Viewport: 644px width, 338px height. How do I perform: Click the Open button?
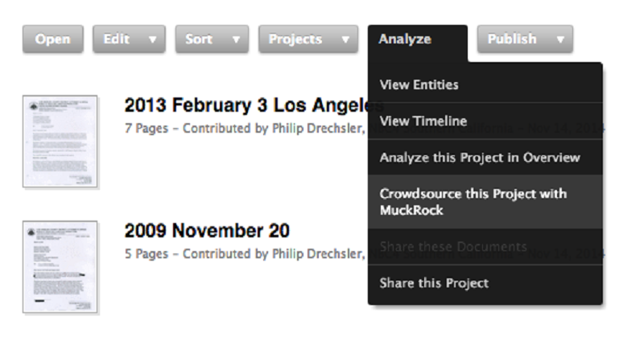pos(53,39)
